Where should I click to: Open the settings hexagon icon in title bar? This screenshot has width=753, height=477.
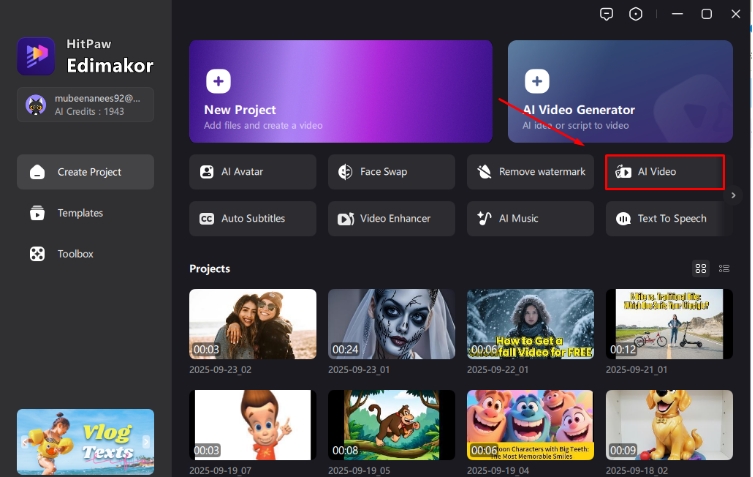point(635,14)
